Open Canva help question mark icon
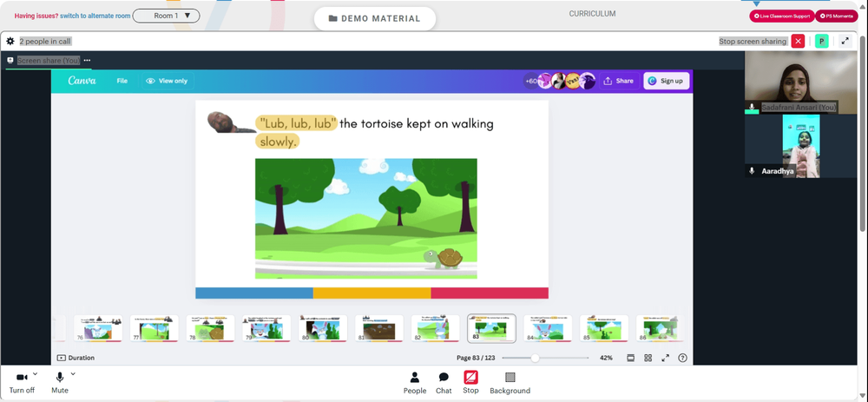Image resolution: width=868 pixels, height=402 pixels. (x=682, y=359)
